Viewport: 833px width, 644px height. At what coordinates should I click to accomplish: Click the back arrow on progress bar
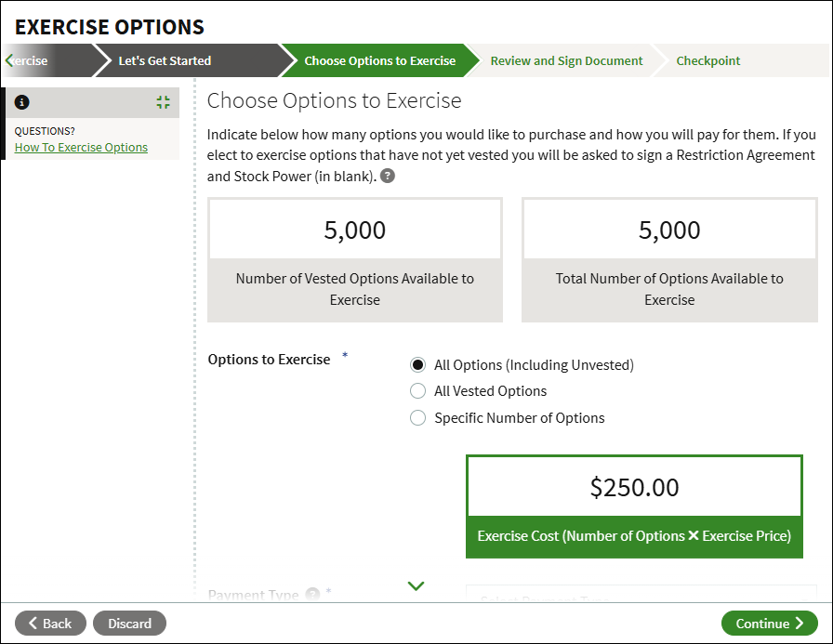pyautogui.click(x=9, y=60)
